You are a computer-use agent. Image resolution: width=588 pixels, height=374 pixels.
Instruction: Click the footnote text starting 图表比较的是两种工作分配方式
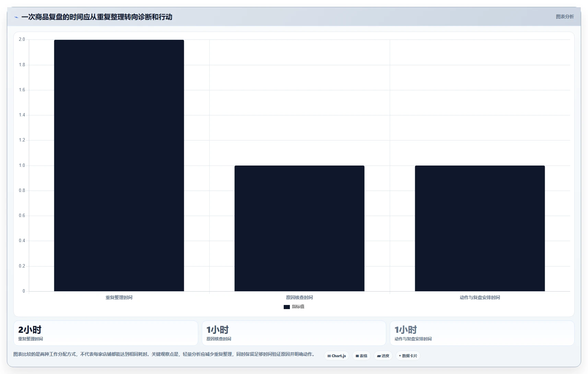[164, 354]
